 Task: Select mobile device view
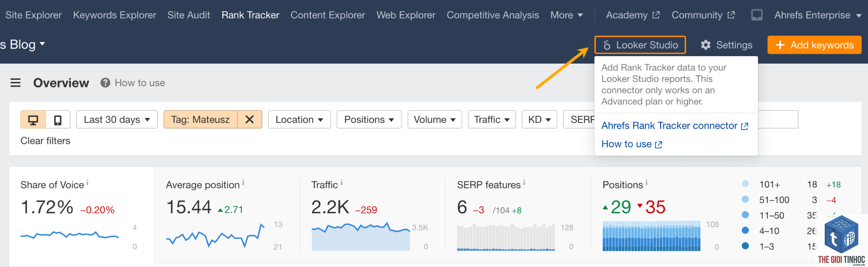tap(58, 120)
